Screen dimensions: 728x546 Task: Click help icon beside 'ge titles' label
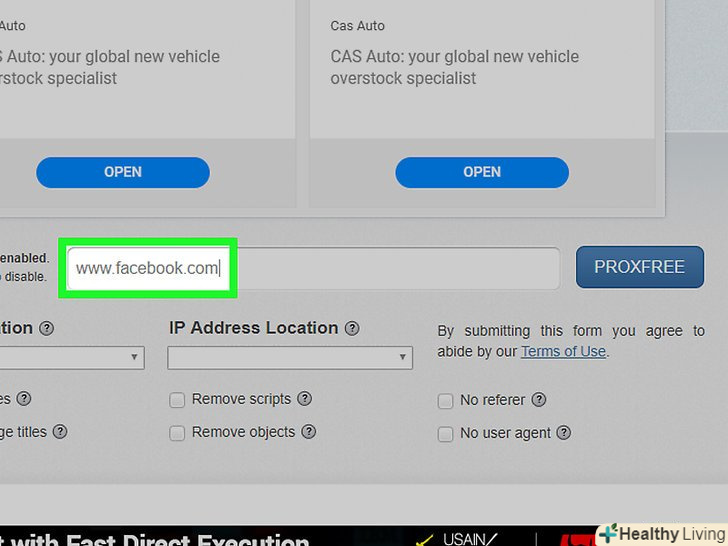tap(60, 432)
